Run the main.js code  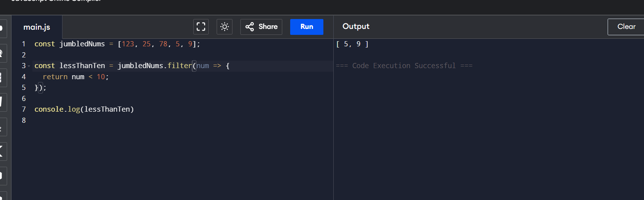coord(306,27)
